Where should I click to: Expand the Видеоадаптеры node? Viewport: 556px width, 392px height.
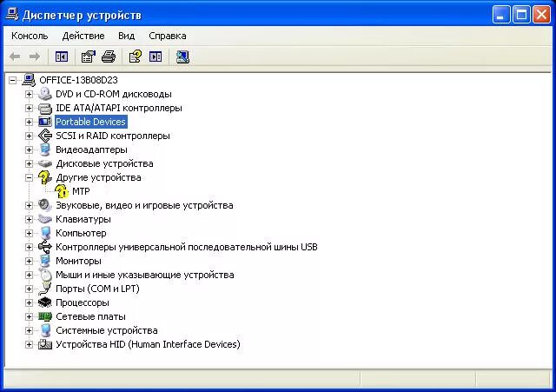[x=29, y=149]
